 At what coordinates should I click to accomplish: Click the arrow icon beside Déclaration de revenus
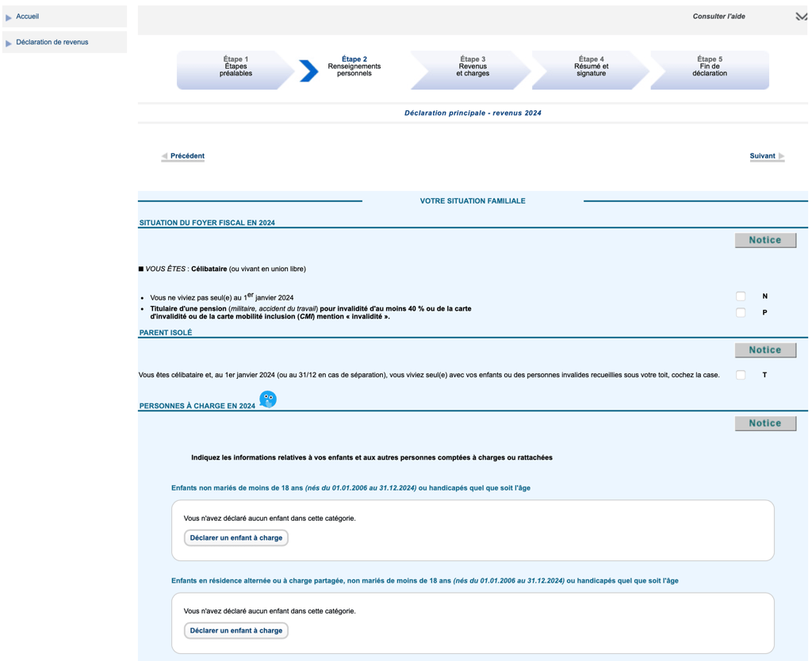coord(8,43)
